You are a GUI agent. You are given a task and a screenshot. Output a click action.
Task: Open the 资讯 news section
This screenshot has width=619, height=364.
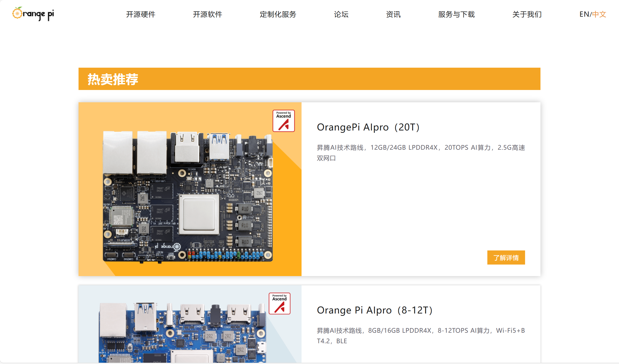pyautogui.click(x=393, y=14)
